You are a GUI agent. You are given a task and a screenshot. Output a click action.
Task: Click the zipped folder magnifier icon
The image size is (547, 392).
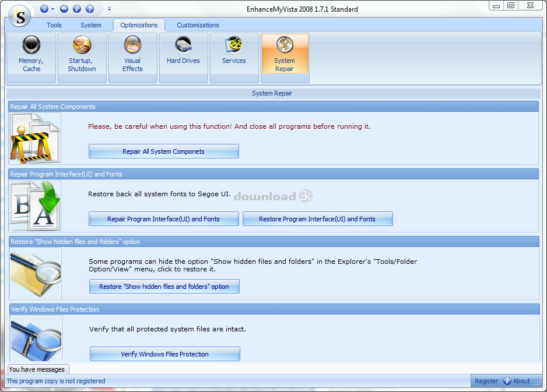pos(36,338)
